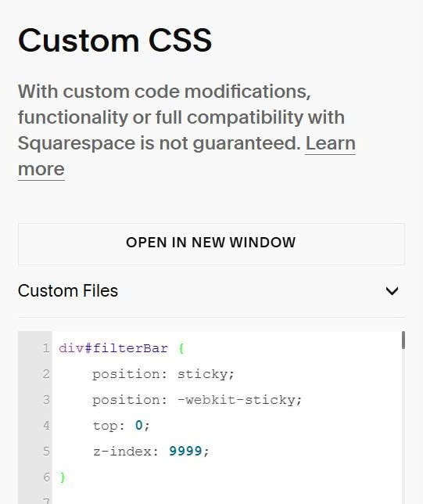
Task: Click the Custom CSS heading
Action: point(115,40)
